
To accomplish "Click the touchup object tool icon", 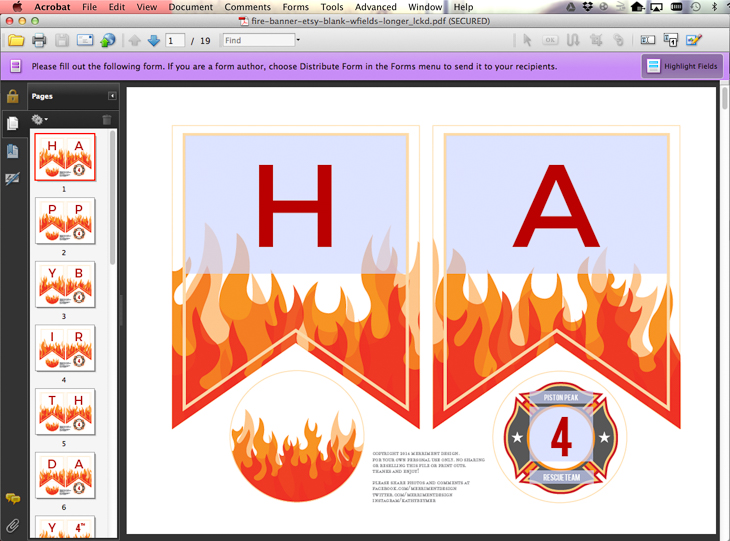I will click(670, 41).
